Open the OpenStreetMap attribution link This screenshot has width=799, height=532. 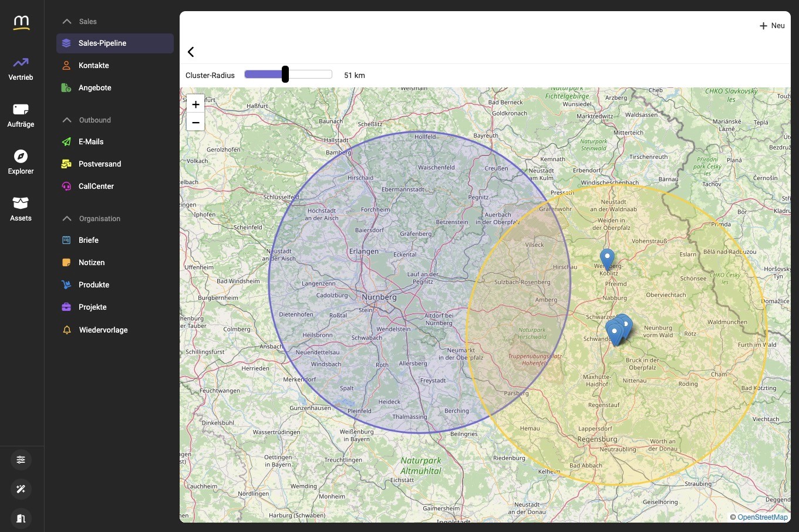click(x=761, y=517)
